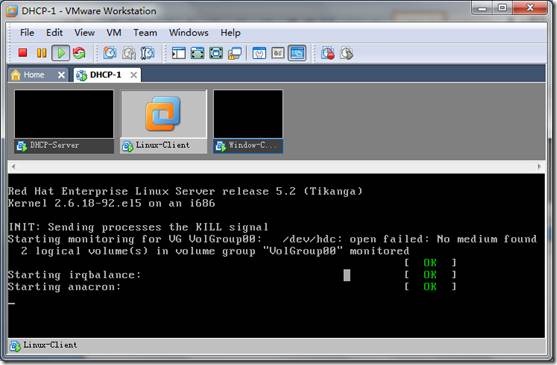Select the DHCP-1 tab
Screen dimensions: 557x365
point(106,75)
